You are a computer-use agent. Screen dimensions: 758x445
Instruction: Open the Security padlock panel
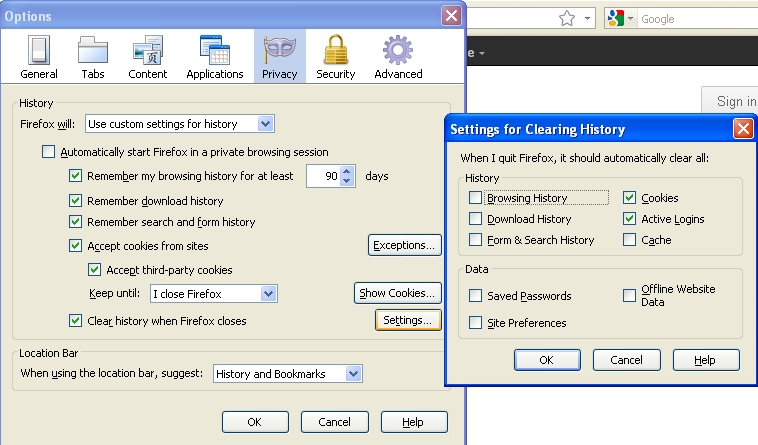[335, 57]
